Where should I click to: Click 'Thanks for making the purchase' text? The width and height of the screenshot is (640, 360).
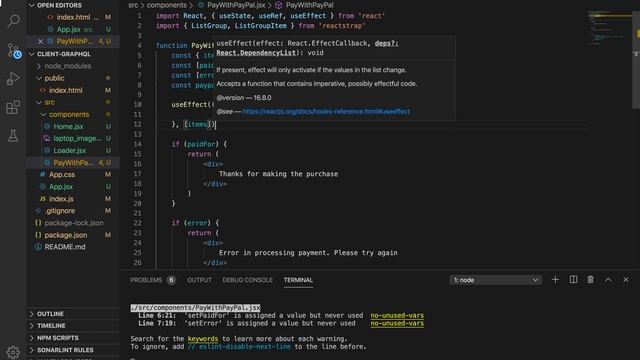[x=278, y=174]
